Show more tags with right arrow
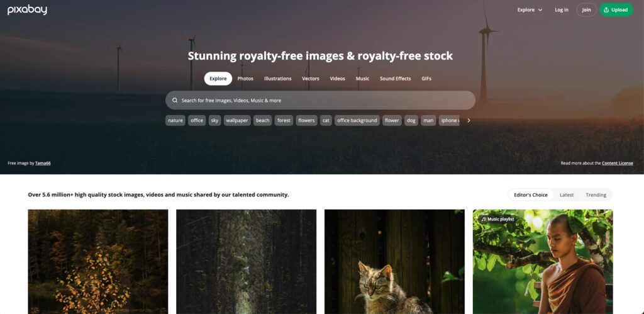The width and height of the screenshot is (644, 314). [469, 120]
